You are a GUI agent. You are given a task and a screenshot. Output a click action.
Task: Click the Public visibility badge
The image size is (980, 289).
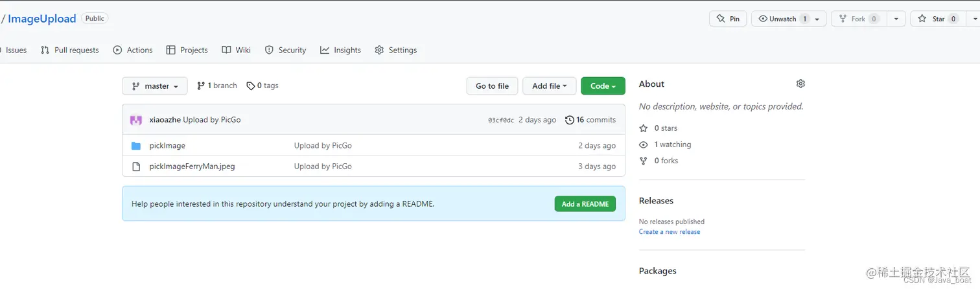[95, 18]
